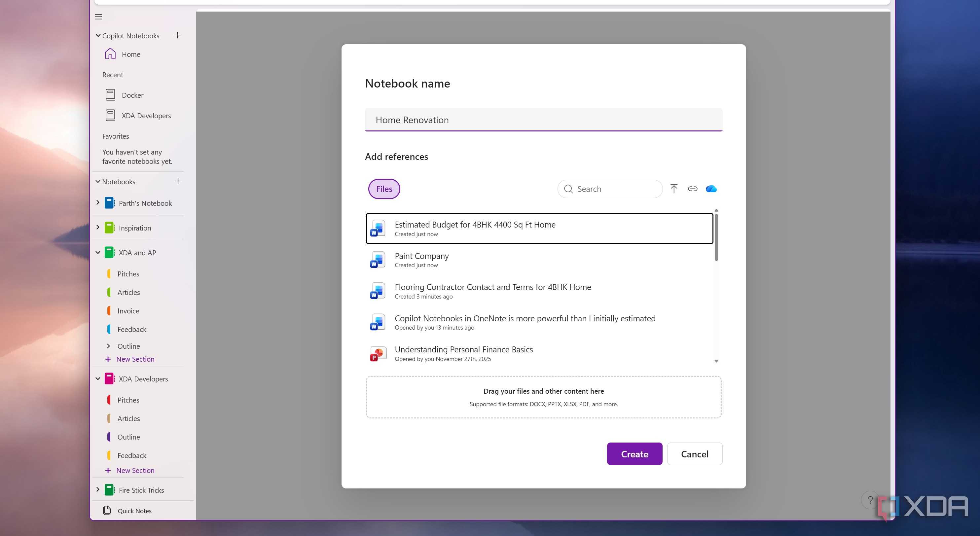This screenshot has height=536, width=980.
Task: Select Flooring Contractor Contact and Terms document
Action: 539,291
